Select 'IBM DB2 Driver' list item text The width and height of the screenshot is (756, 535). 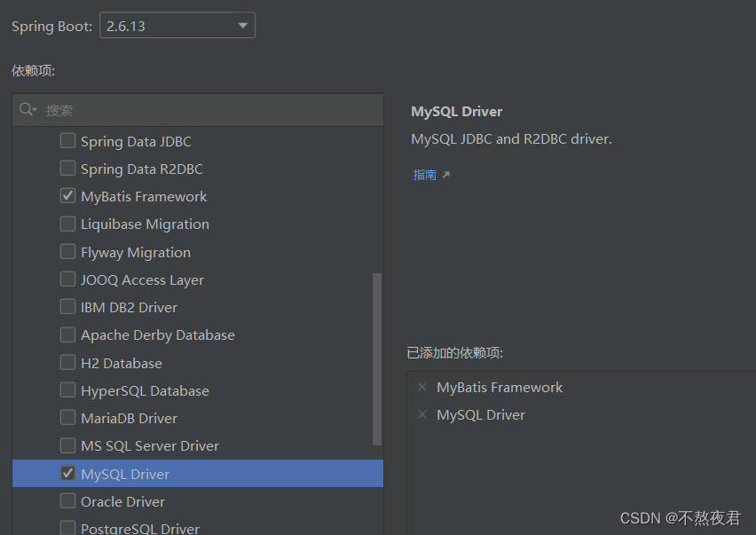(x=130, y=308)
